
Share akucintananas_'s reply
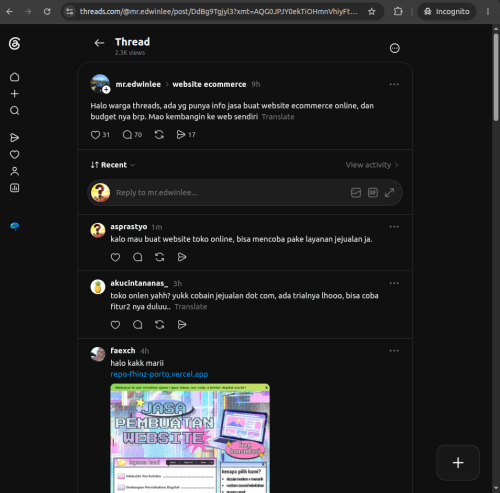pyautogui.click(x=182, y=325)
